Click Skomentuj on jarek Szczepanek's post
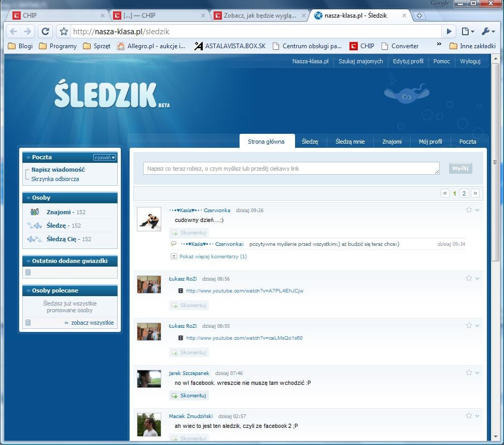This screenshot has width=504, height=445. (189, 396)
